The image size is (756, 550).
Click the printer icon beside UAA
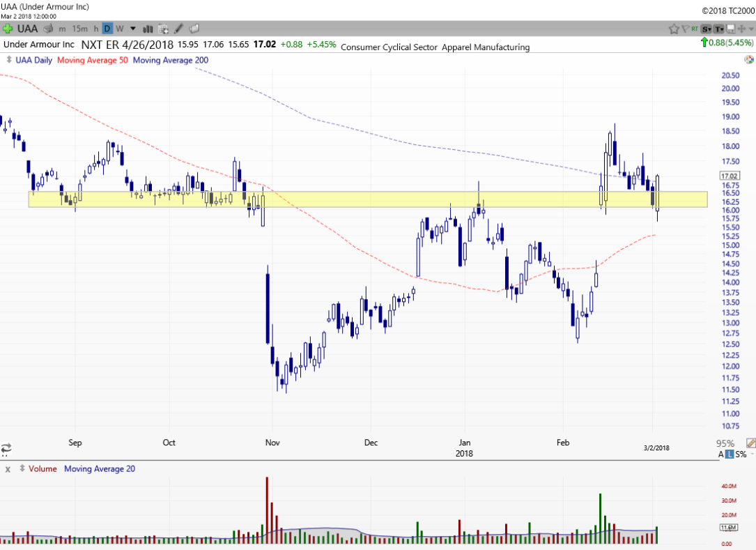click(49, 29)
